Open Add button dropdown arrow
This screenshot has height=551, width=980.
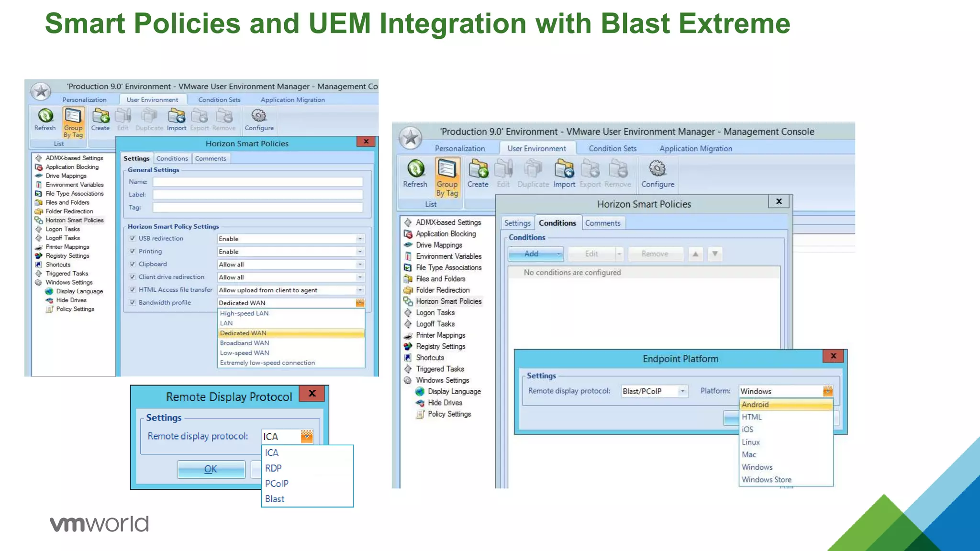tap(558, 254)
